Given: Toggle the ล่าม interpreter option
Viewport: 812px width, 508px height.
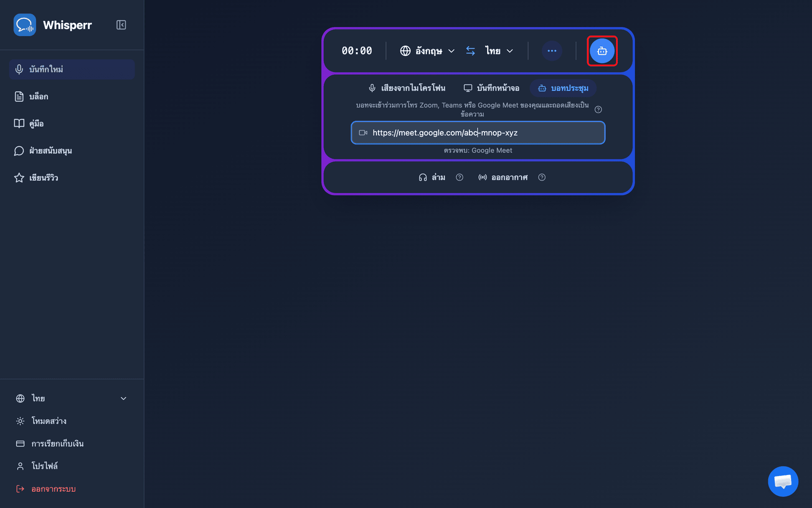Looking at the screenshot, I should pyautogui.click(x=432, y=177).
